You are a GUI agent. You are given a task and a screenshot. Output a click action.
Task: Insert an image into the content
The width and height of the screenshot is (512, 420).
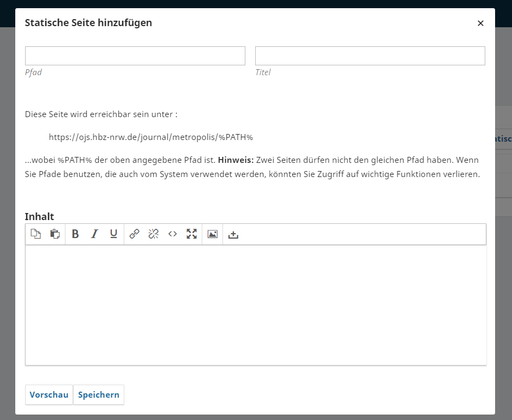[213, 234]
